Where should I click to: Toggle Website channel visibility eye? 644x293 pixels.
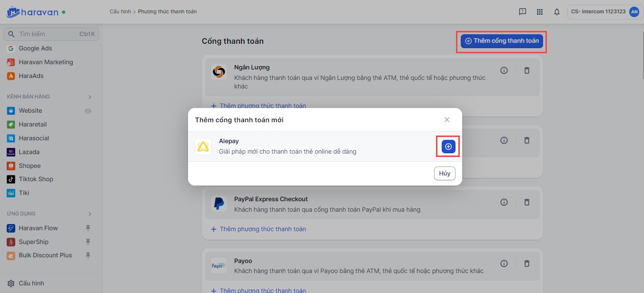pyautogui.click(x=88, y=111)
